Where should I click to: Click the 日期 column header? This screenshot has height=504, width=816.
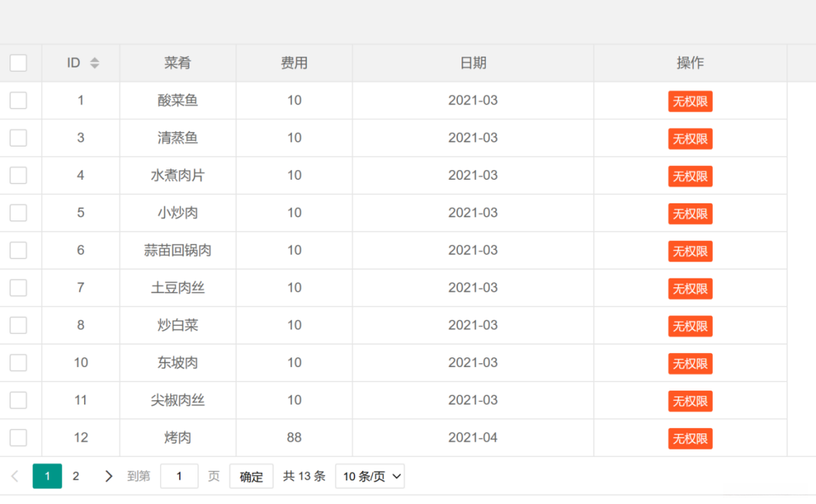point(473,63)
